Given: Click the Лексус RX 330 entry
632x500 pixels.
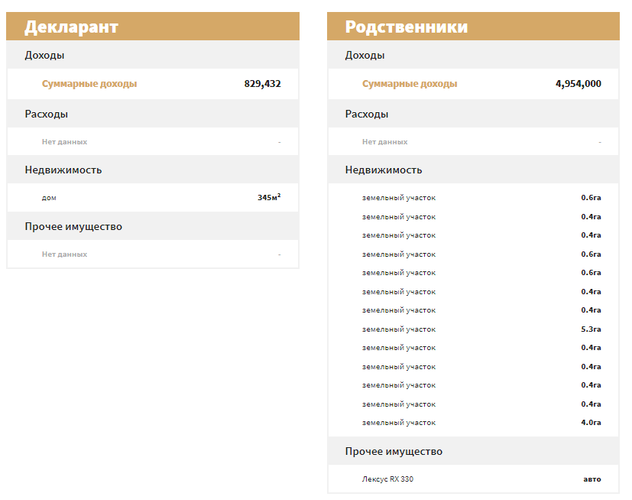Looking at the screenshot, I should tap(388, 480).
